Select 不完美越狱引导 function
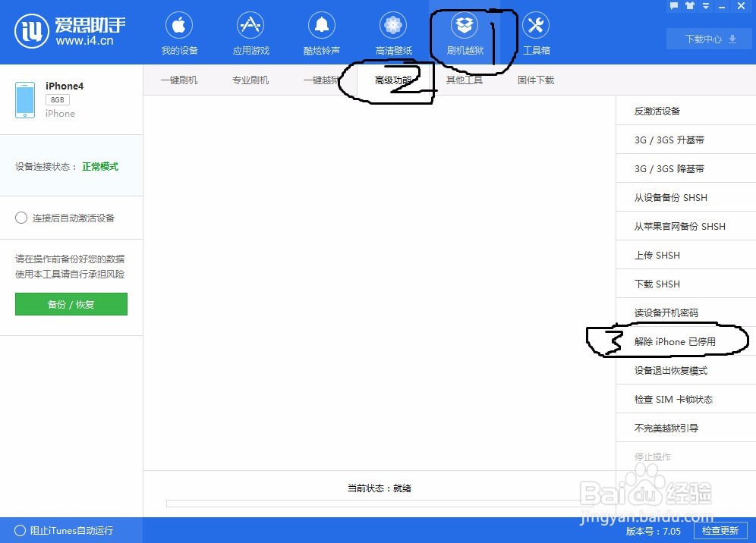The height and width of the screenshot is (543, 756). tap(685, 428)
